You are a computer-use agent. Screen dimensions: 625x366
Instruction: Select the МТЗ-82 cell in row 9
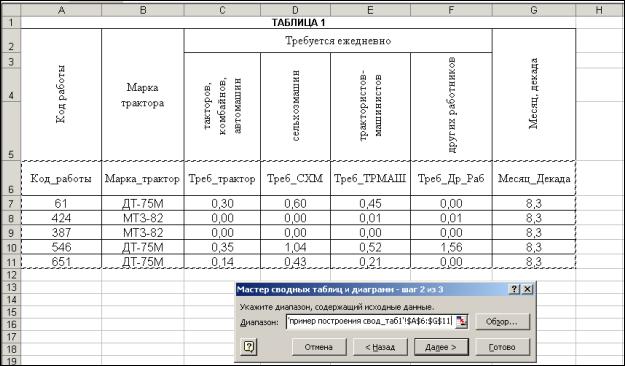[143, 232]
